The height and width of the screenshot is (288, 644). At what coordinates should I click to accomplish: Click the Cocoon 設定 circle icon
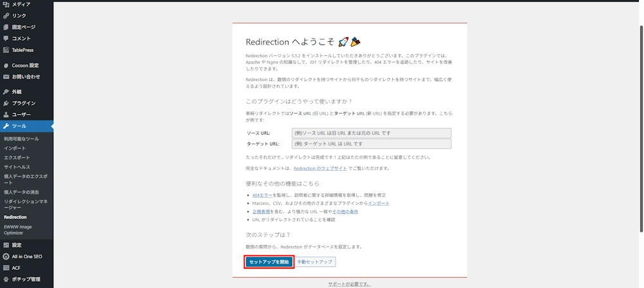point(6,65)
